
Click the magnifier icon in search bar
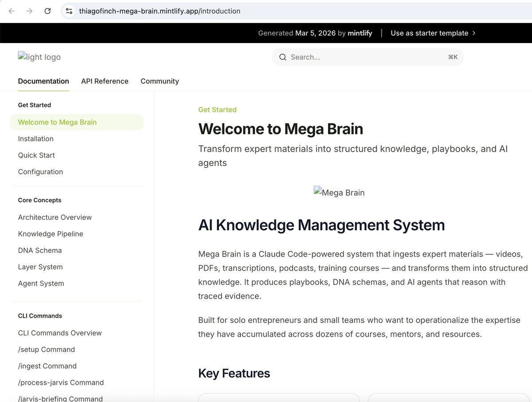282,57
